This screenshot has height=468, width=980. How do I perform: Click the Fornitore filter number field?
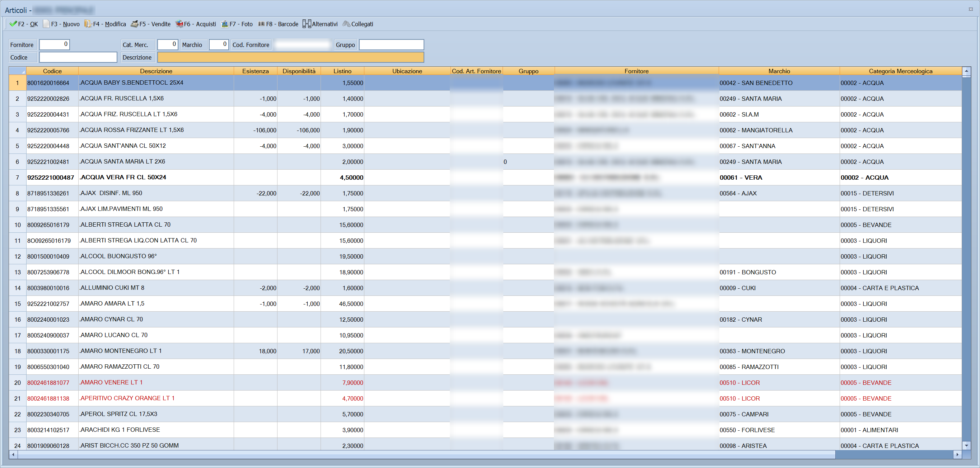(x=55, y=44)
